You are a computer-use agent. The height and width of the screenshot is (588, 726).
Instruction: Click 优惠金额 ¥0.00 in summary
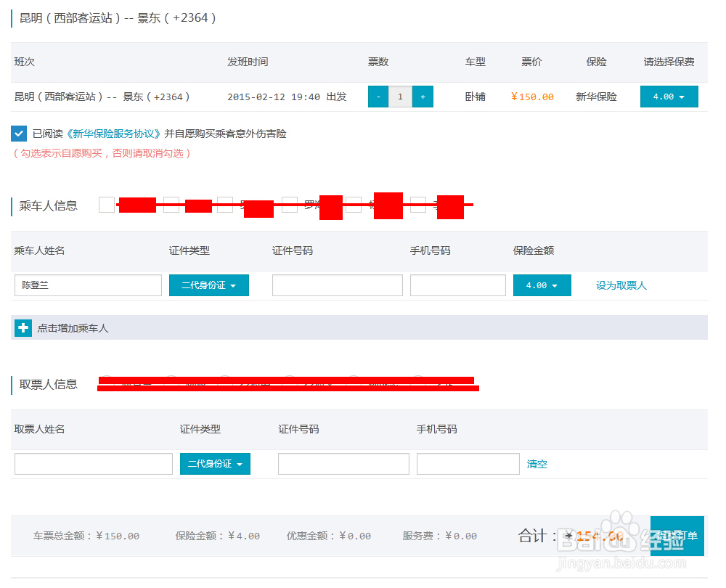click(x=329, y=536)
